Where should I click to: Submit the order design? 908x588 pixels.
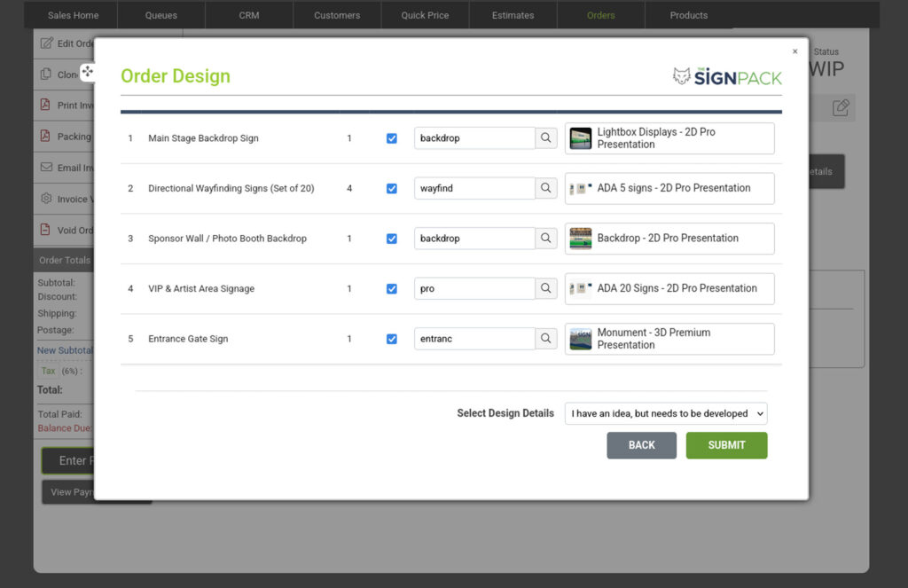pos(727,445)
